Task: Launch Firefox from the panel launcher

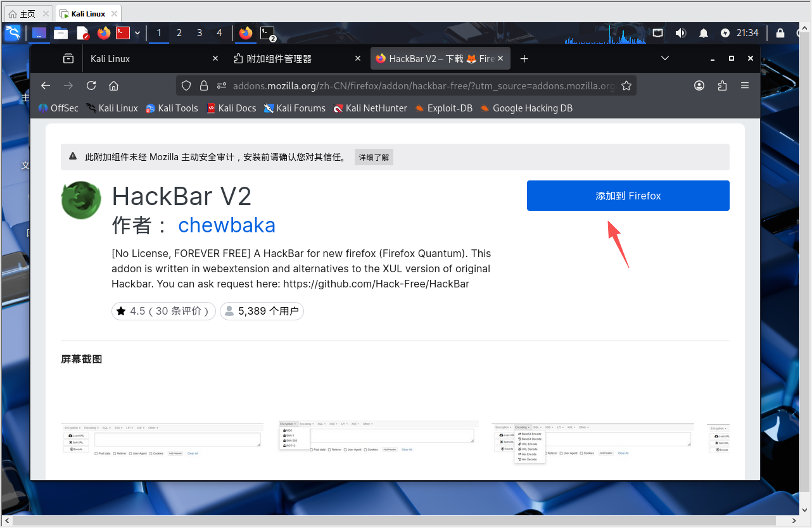Action: (104, 33)
